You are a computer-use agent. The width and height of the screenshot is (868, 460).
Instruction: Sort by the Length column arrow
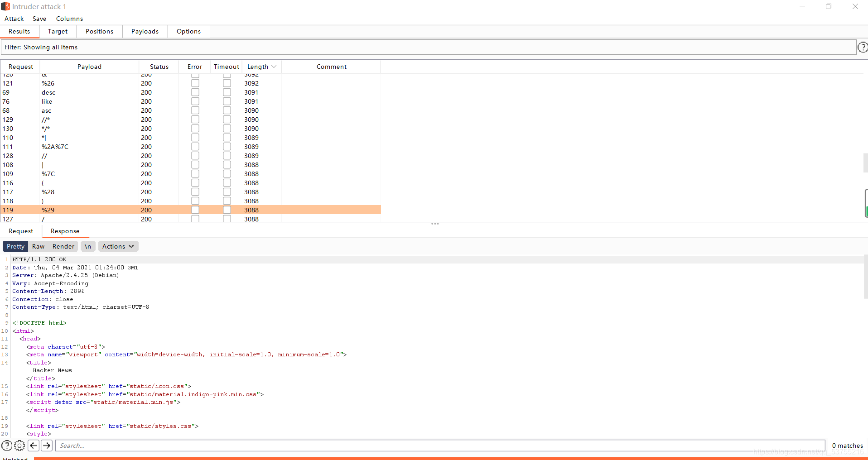coord(274,67)
